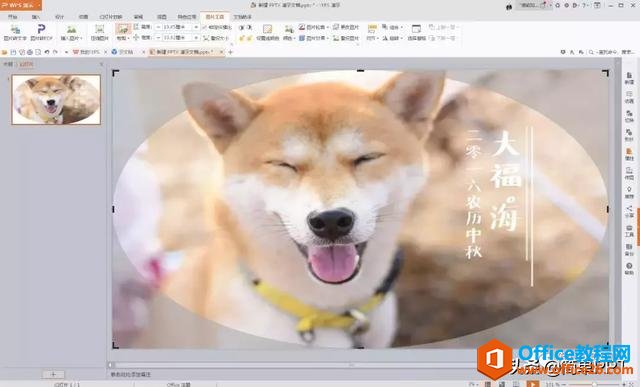640x387 pixels.
Task: Switch to the Picture Tools ribbon tab
Action: [215, 17]
